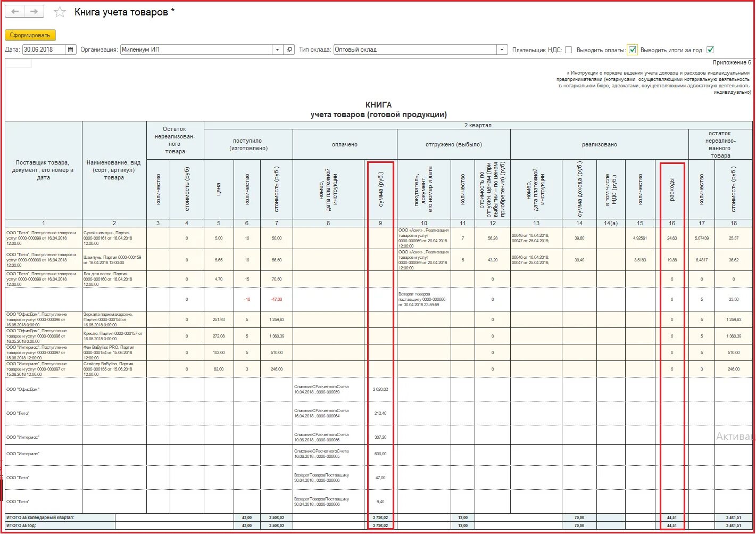The image size is (756, 534).
Task: Select the 2 квартал header cell
Action: (x=478, y=125)
